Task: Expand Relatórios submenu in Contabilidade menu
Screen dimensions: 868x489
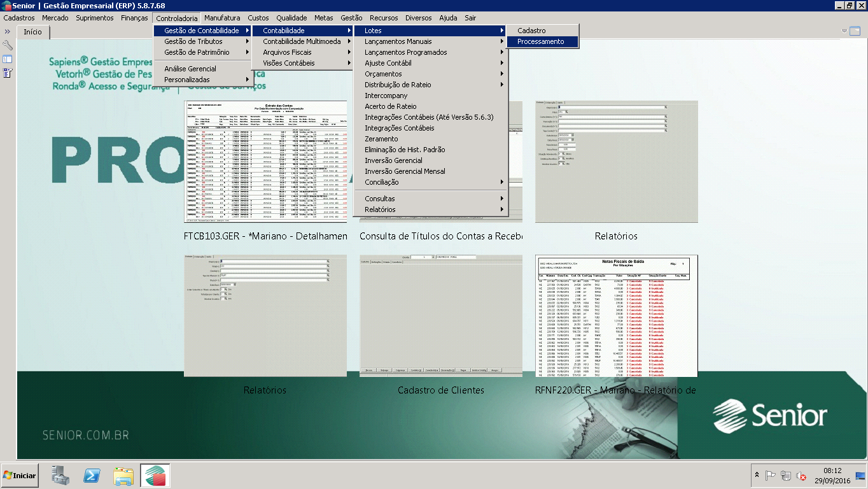Action: click(x=430, y=209)
